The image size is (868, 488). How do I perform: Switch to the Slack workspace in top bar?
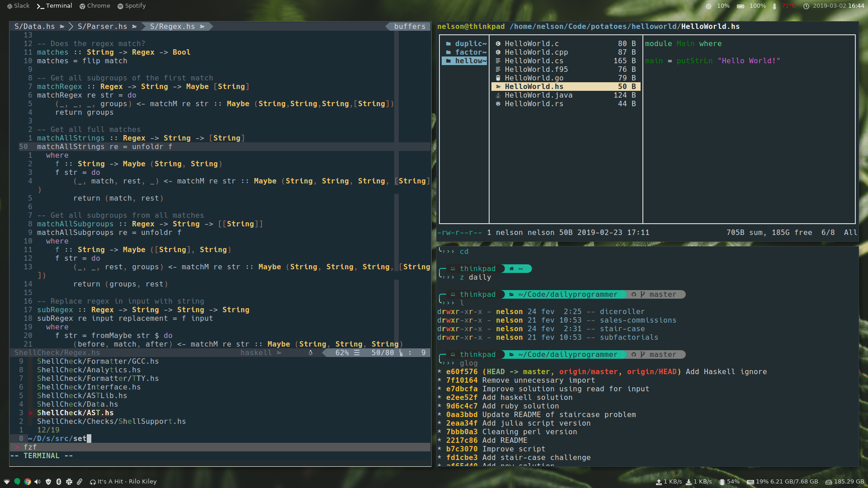(x=18, y=6)
